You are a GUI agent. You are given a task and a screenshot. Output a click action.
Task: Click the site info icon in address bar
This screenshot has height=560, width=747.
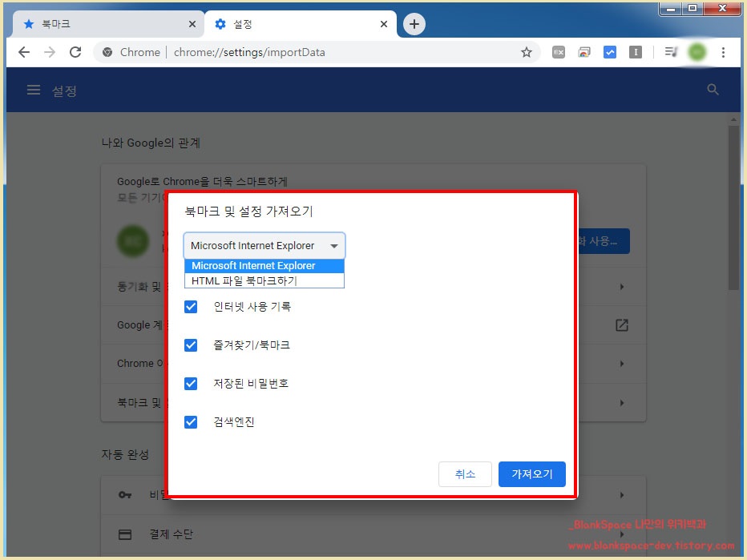point(107,52)
